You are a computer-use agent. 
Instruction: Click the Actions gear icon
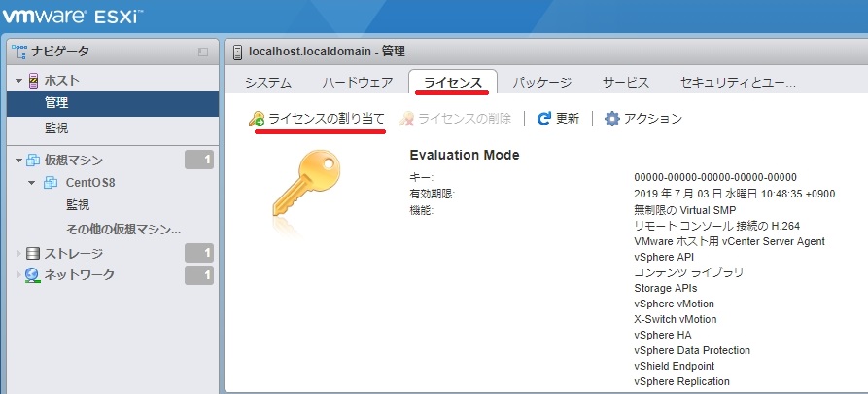[x=611, y=119]
